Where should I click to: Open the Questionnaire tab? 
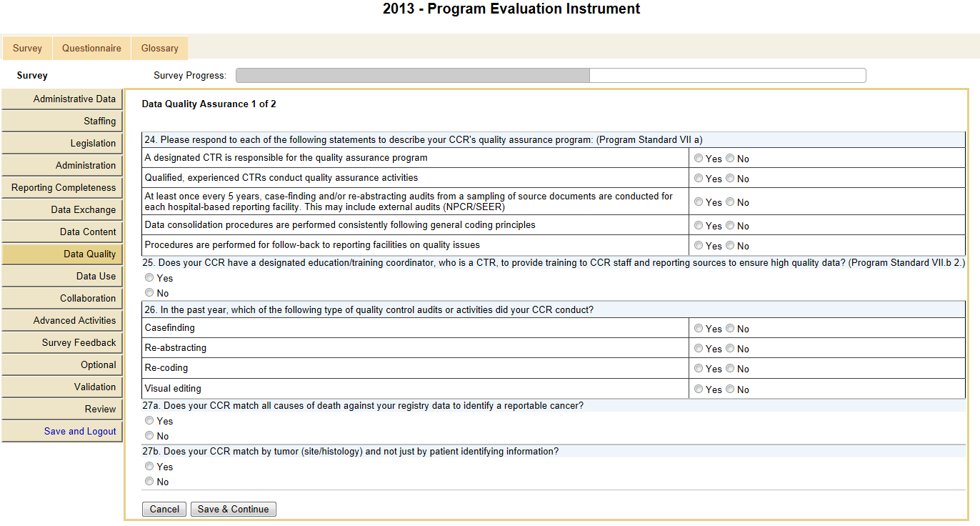tap(91, 49)
